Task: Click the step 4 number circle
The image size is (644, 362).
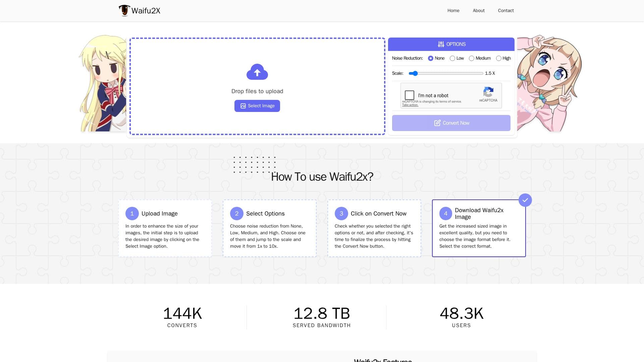Action: pos(446,214)
